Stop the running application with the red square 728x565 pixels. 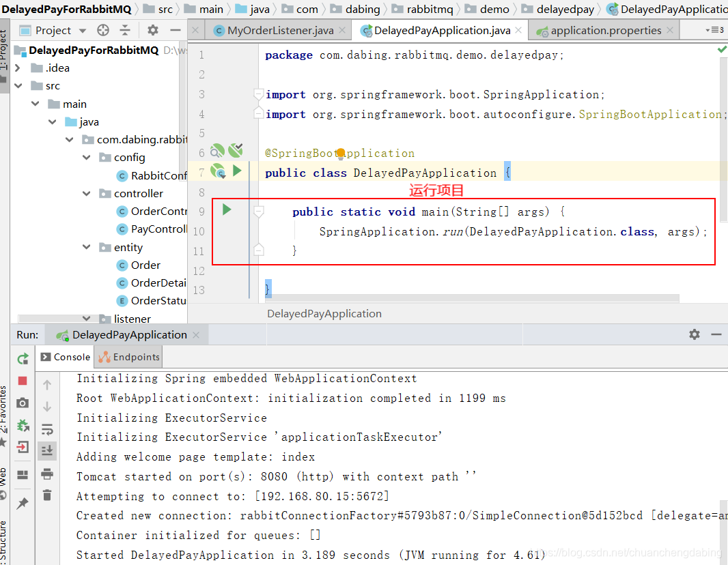23,381
